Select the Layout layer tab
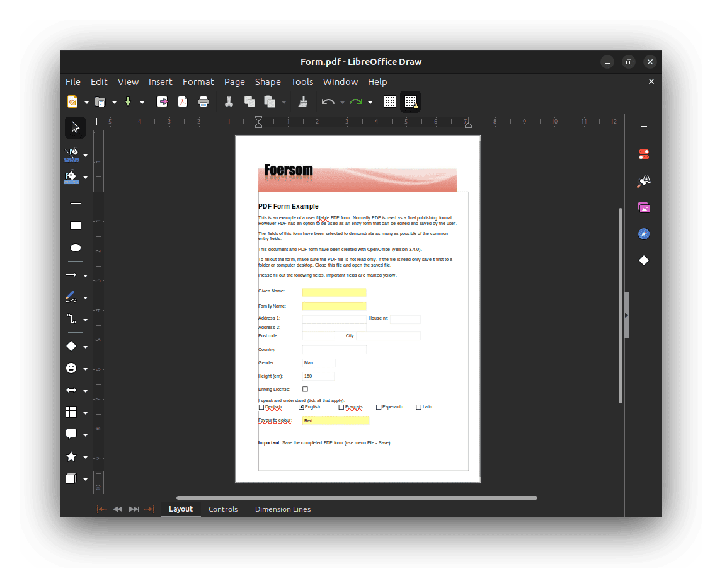 pyautogui.click(x=180, y=509)
